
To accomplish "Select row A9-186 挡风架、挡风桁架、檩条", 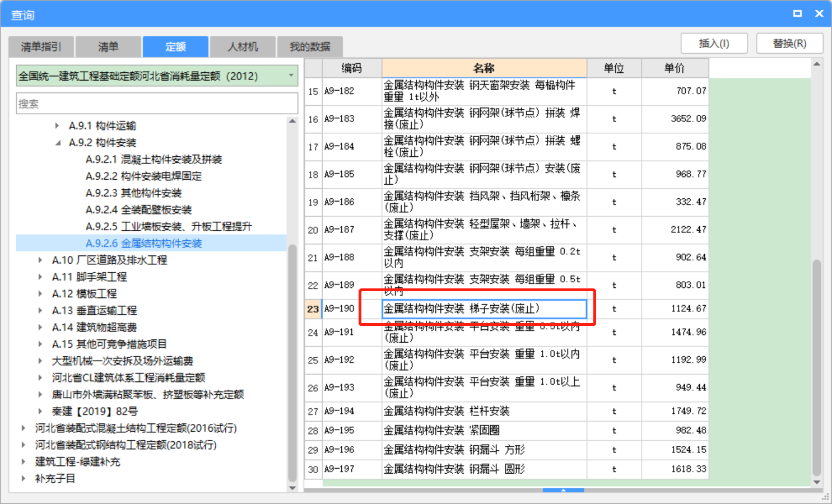I will [x=507, y=202].
